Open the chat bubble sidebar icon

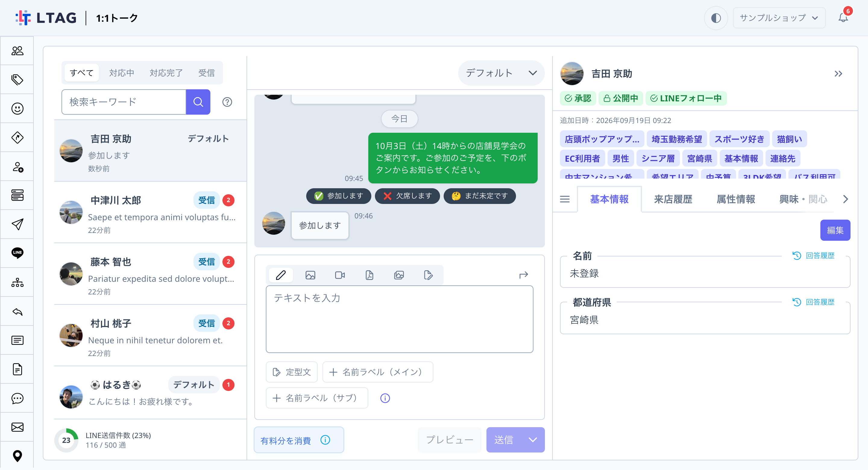(17, 399)
